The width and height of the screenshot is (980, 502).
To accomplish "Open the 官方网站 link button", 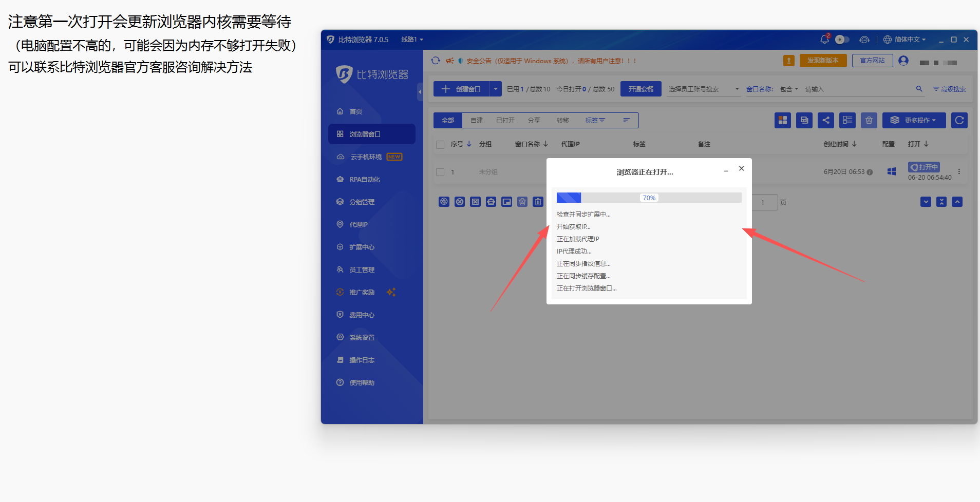I will point(872,61).
